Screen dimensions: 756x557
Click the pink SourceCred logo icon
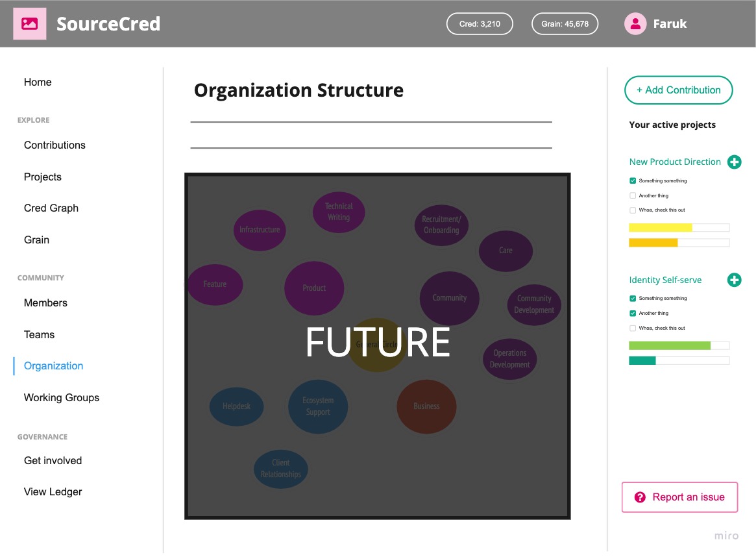(x=29, y=23)
